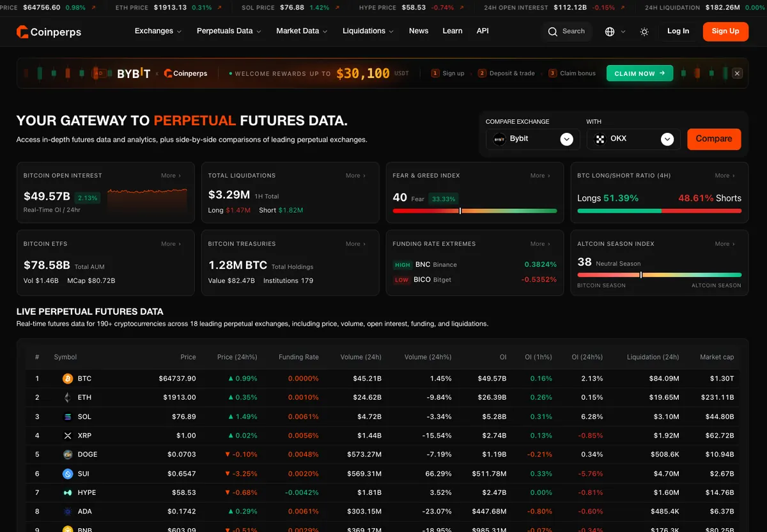Click the Claim Now button
The height and width of the screenshot is (532, 767).
tap(640, 73)
